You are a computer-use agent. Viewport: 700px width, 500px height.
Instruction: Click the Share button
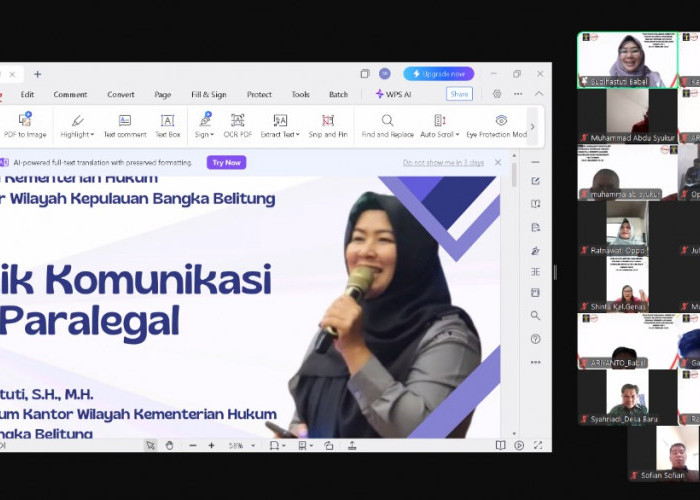point(459,94)
